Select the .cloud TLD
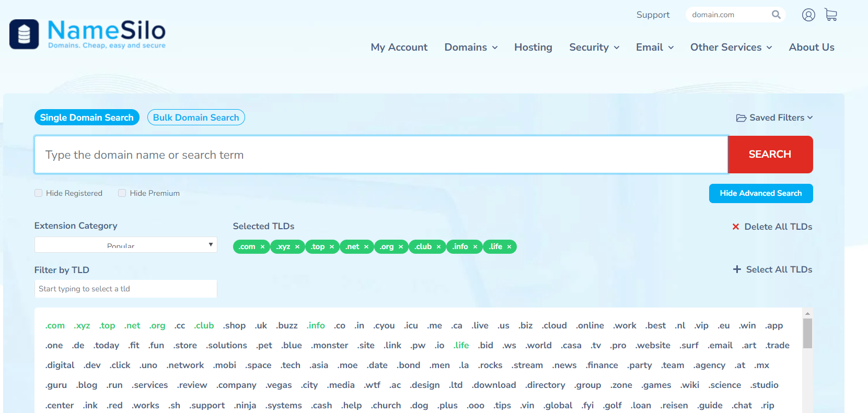This screenshot has width=868, height=413. (554, 325)
